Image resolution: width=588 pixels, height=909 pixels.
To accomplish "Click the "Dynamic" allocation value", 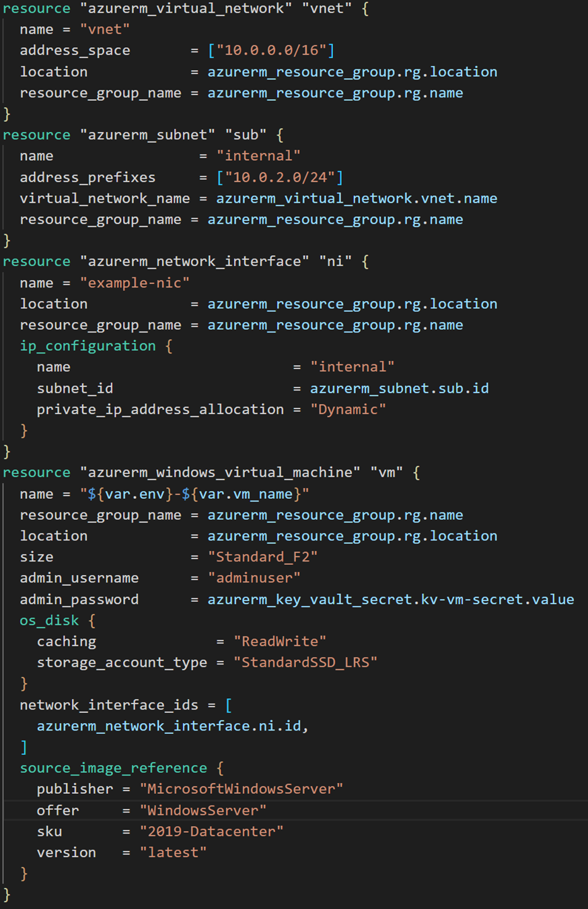I will 348,409.
